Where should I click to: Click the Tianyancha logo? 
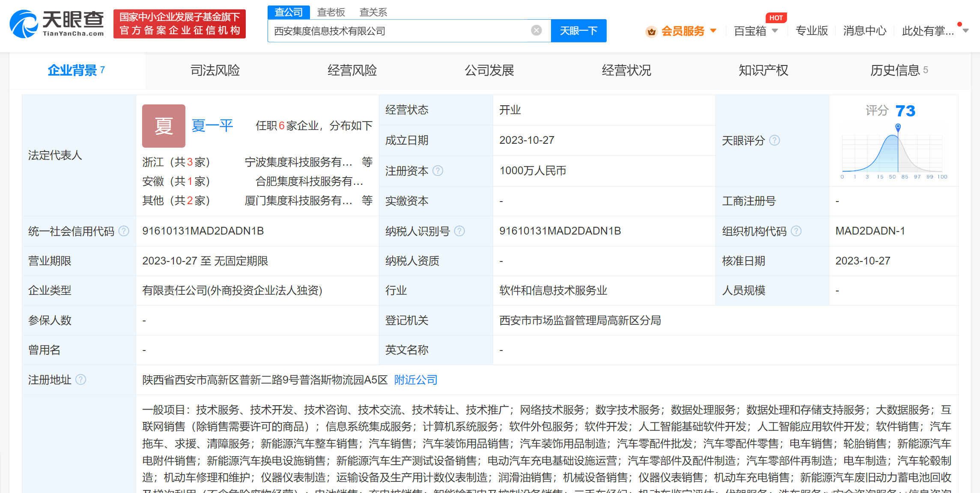click(x=57, y=24)
